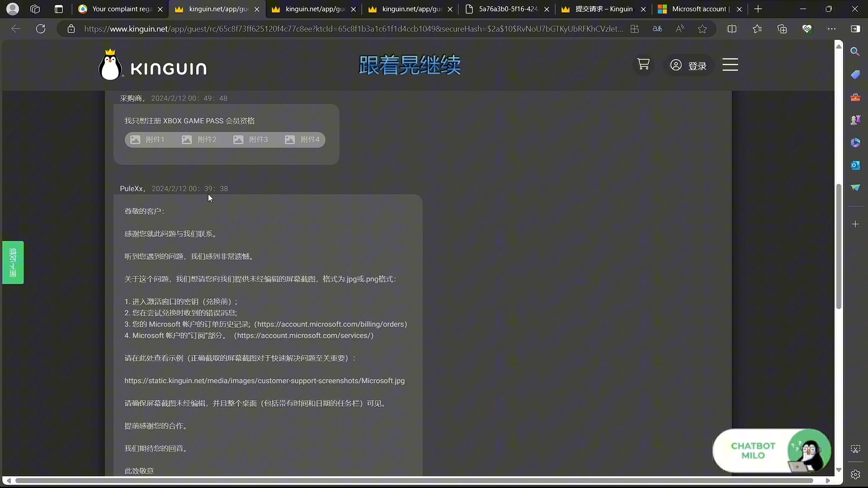The width and height of the screenshot is (868, 488).
Task: Click the horizontal page scrollbar thumb
Action: coord(414,481)
